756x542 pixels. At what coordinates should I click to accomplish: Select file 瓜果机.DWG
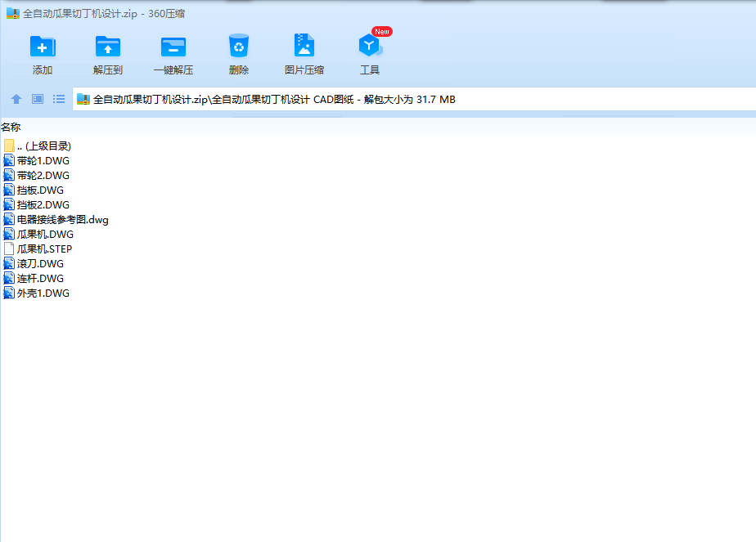[x=38, y=234]
